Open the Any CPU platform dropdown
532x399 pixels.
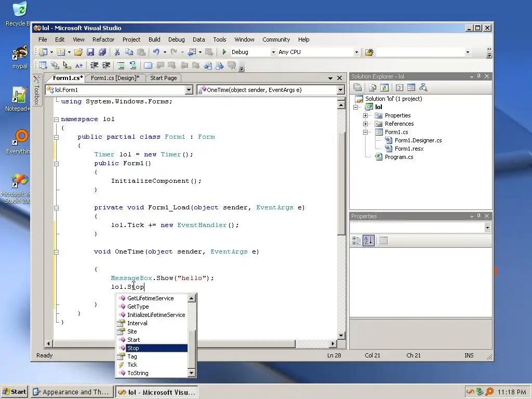pyautogui.click(x=356, y=52)
